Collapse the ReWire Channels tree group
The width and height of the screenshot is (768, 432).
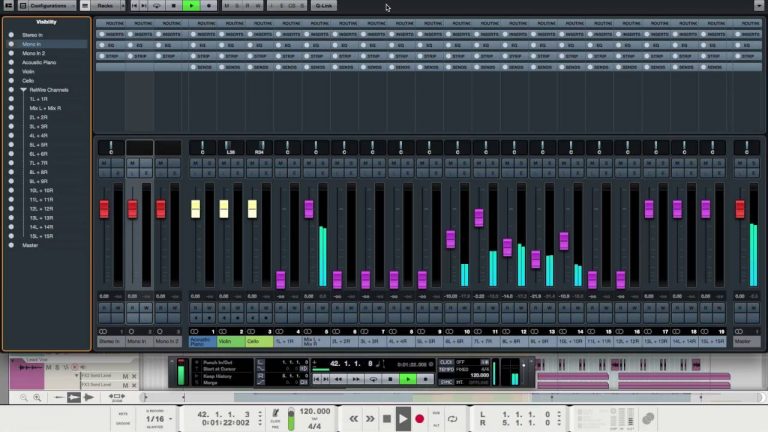pyautogui.click(x=24, y=90)
